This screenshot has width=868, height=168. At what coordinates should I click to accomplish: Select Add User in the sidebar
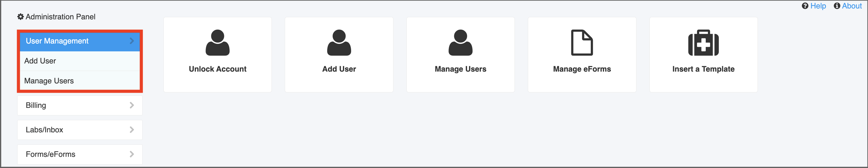pos(80,61)
